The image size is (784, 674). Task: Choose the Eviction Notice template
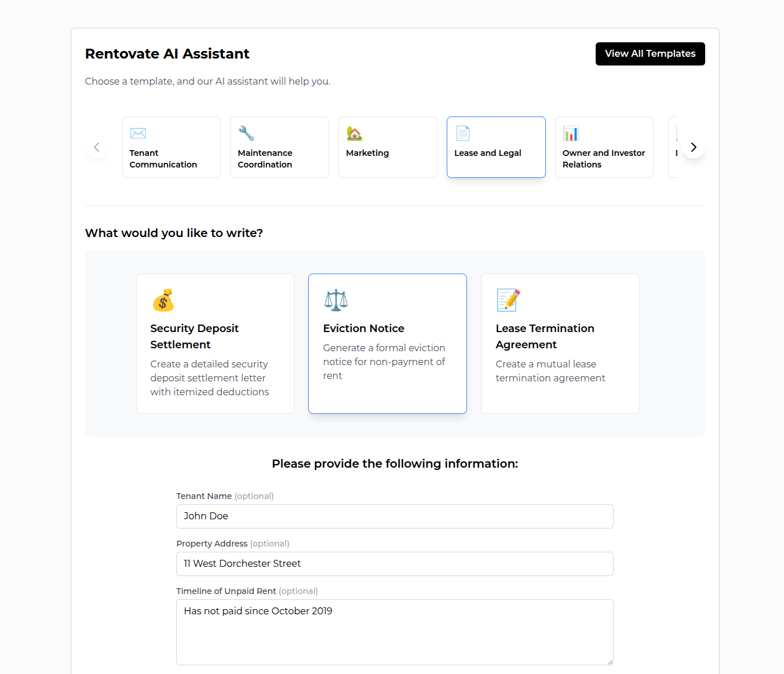tap(388, 344)
